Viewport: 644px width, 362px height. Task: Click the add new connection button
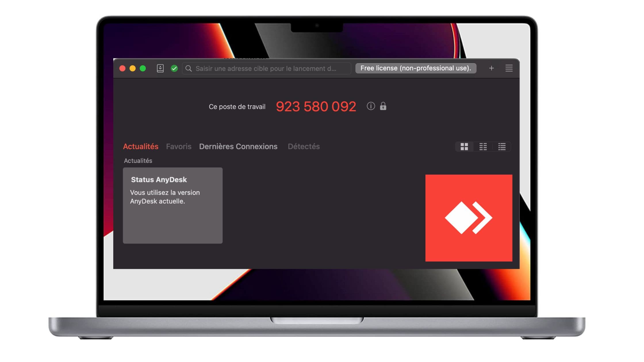pyautogui.click(x=491, y=68)
